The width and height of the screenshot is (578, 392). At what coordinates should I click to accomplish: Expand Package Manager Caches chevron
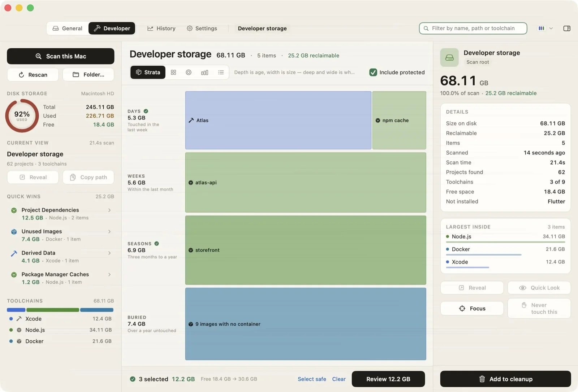click(x=109, y=275)
